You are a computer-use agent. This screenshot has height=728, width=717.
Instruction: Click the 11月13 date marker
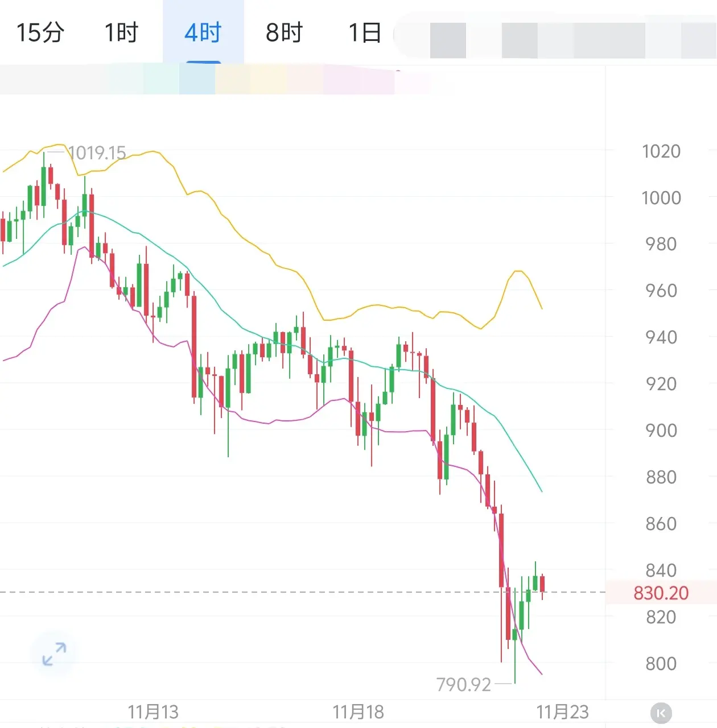point(153,712)
